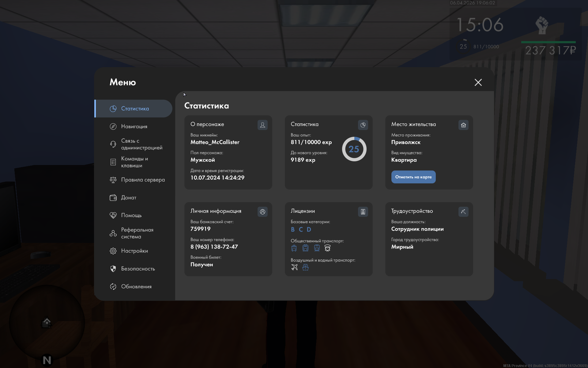Image resolution: width=588 pixels, height=368 pixels.
Task: Open Связь с администрацией section
Action: [141, 144]
